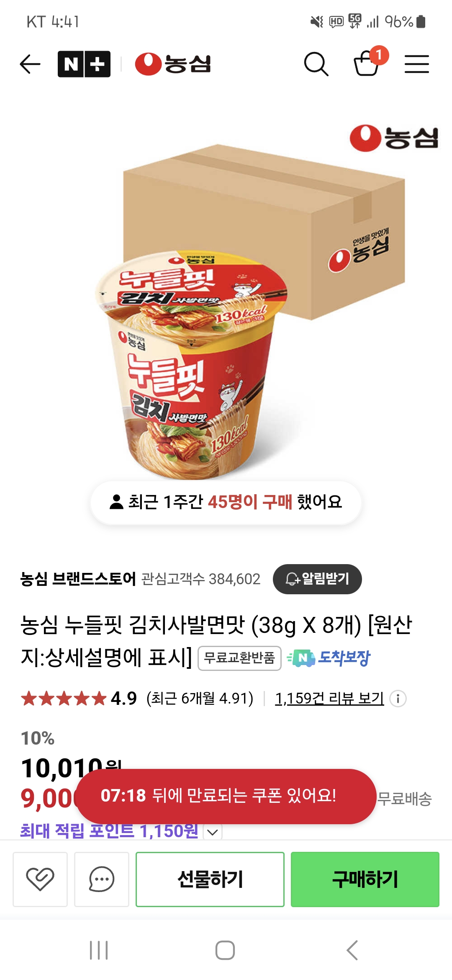Open 농심 브랜드스토어 store link
The height and width of the screenshot is (980, 452).
coord(78,579)
